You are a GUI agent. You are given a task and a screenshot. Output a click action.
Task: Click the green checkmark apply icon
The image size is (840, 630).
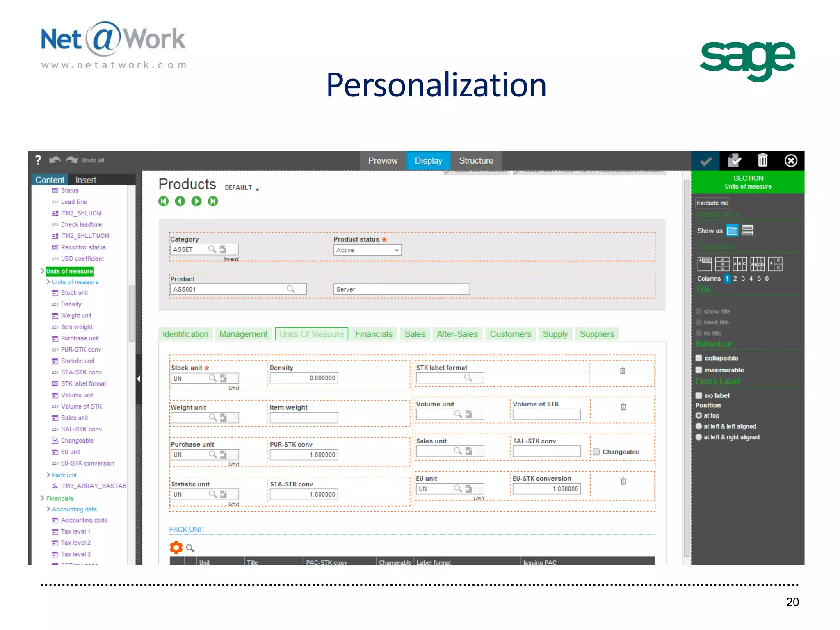click(705, 161)
